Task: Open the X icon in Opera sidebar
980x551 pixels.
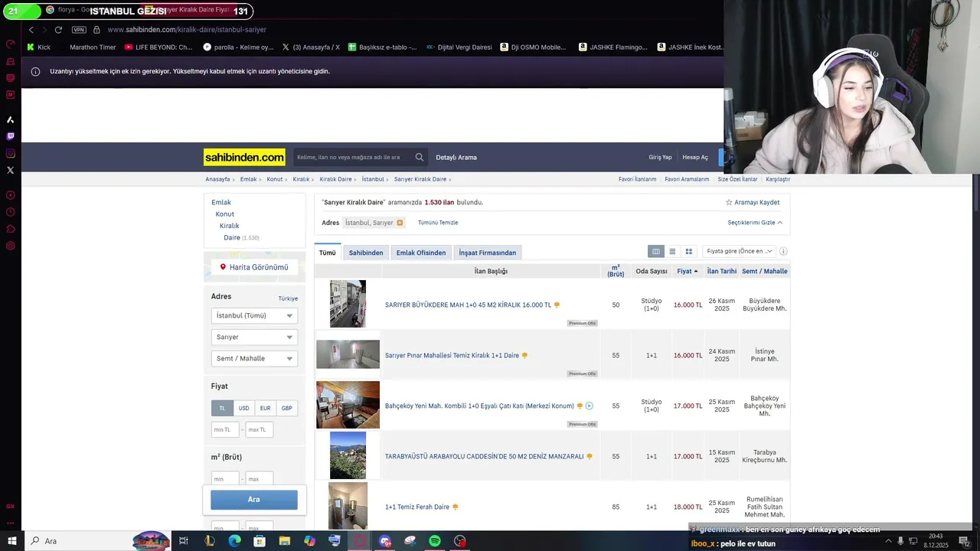Action: click(x=11, y=170)
